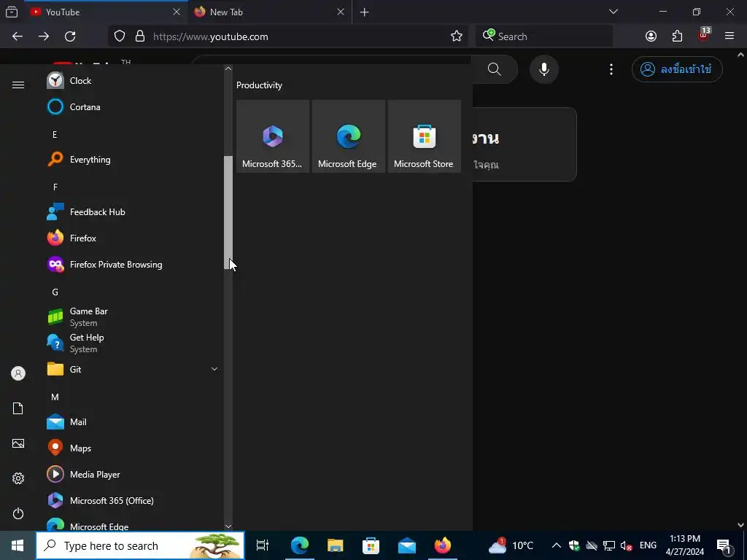The image size is (747, 560).
Task: Open Game Bar system app
Action: [x=133, y=316]
